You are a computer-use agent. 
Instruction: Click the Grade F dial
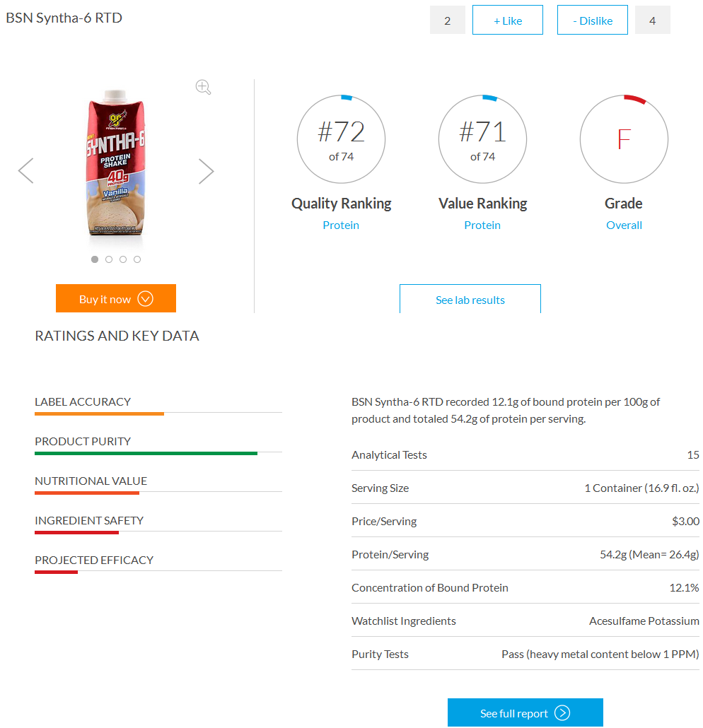(x=624, y=139)
